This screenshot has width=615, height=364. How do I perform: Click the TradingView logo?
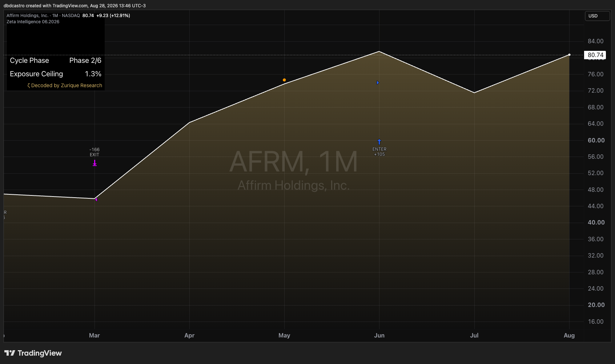33,353
